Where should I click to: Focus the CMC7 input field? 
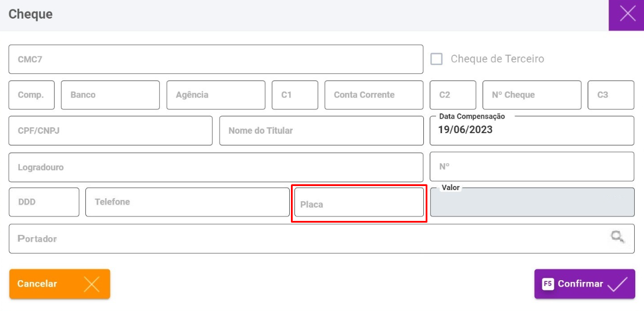coord(215,59)
